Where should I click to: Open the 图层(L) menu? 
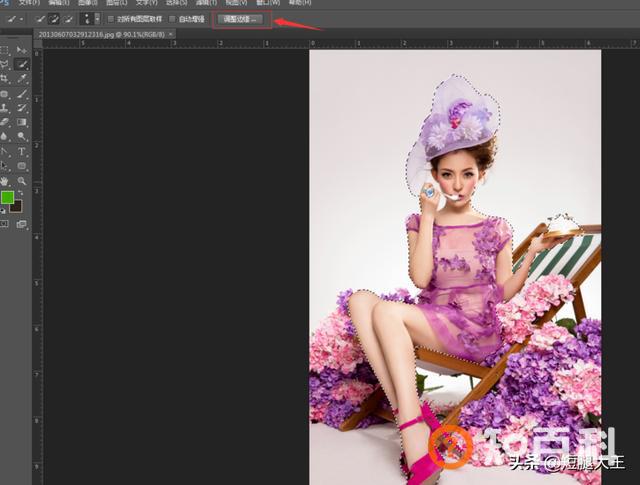point(116,2)
